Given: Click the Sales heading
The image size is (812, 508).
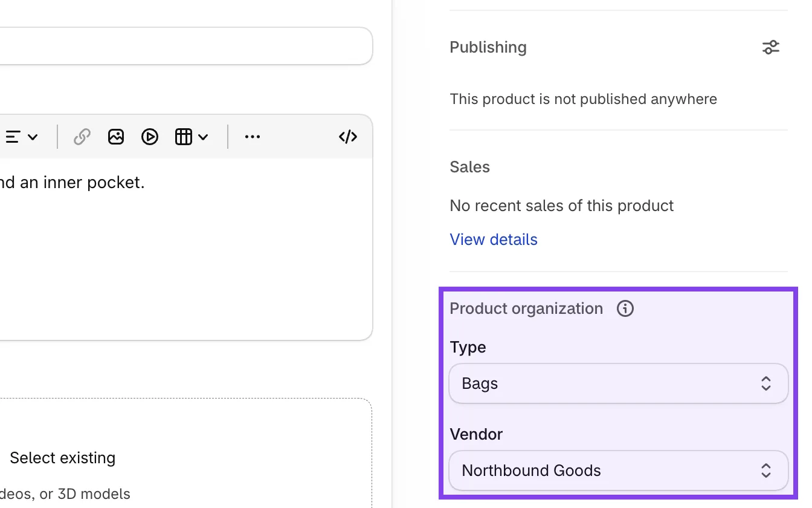Looking at the screenshot, I should coord(469,167).
